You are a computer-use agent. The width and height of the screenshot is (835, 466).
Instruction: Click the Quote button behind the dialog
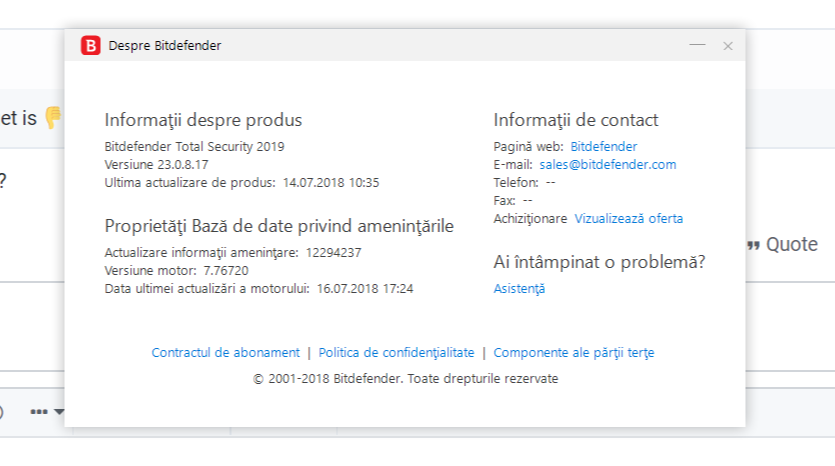coord(791,245)
